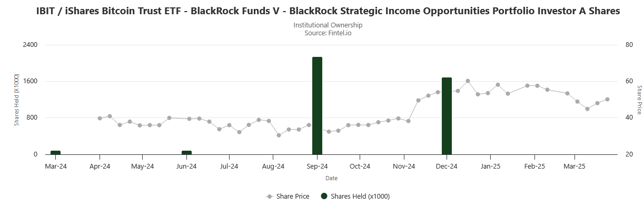Toggle the Shares Held (x1000) legend item
The image size is (644, 206).
click(x=355, y=197)
